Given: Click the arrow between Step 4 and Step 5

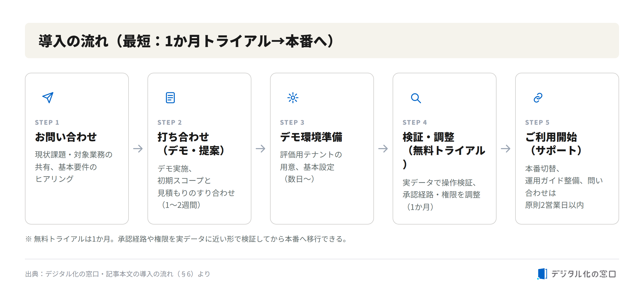Looking at the screenshot, I should (506, 149).
